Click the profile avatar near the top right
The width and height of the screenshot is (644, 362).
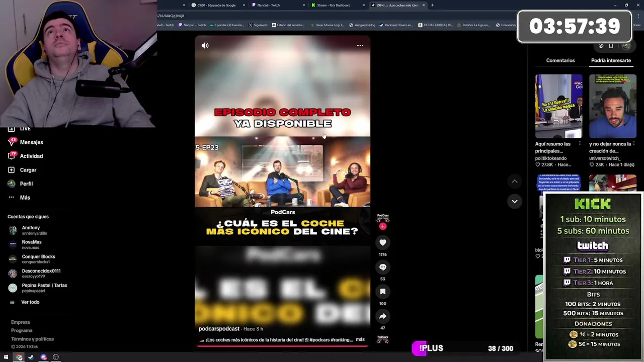[x=626, y=46]
